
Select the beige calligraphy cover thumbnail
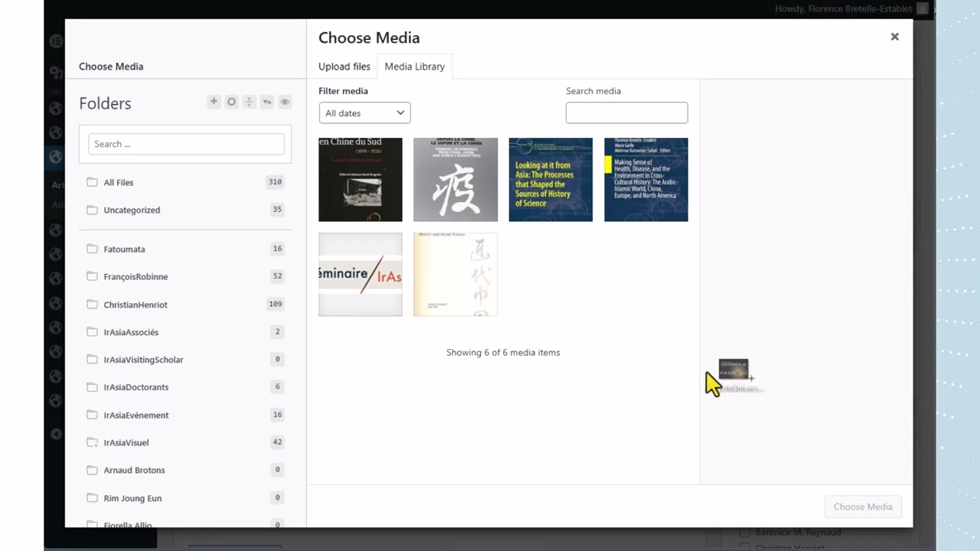point(456,275)
